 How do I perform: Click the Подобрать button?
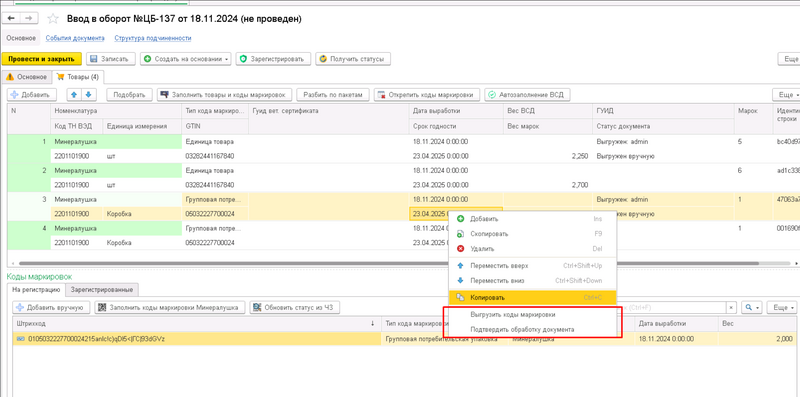(130, 95)
